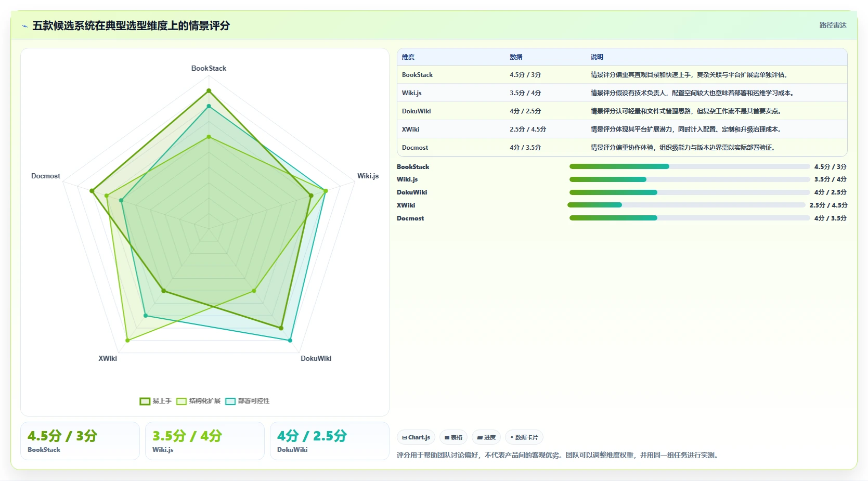Click the 进度 chip
This screenshot has width=868, height=481.
tap(486, 437)
